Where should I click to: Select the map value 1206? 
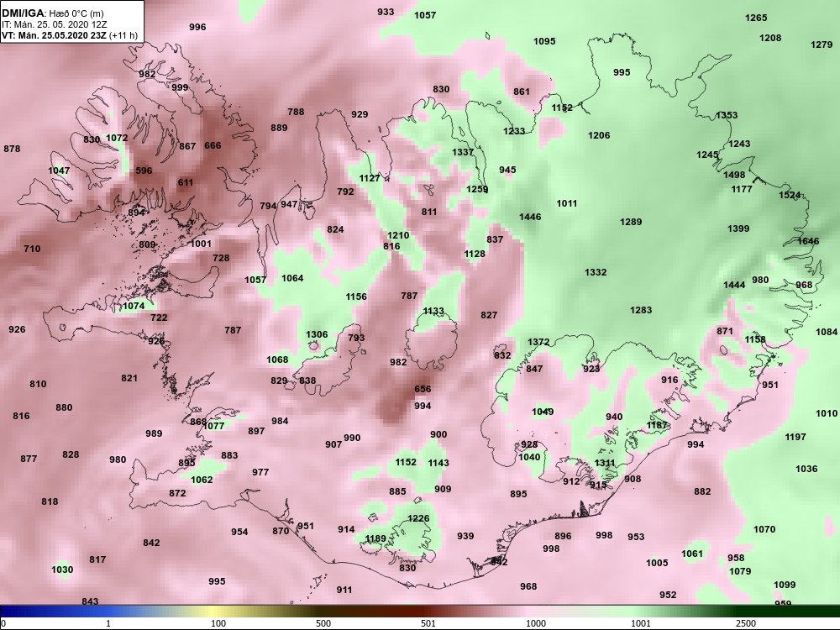(x=599, y=135)
